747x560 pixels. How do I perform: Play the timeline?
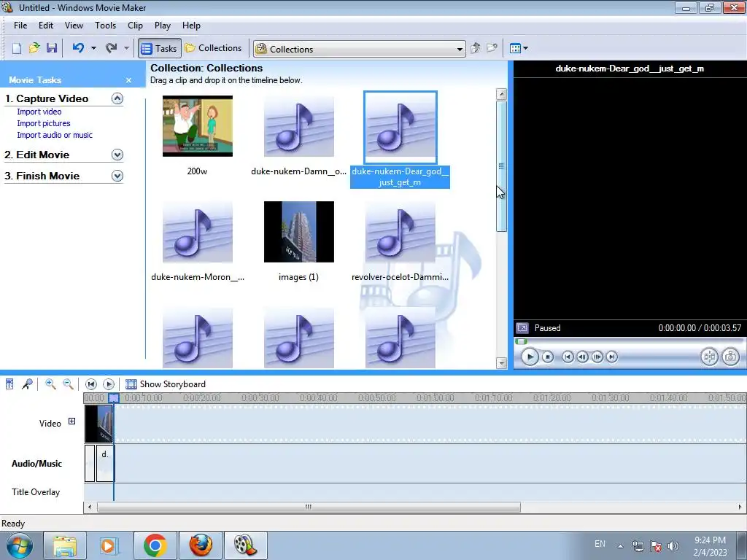point(109,384)
